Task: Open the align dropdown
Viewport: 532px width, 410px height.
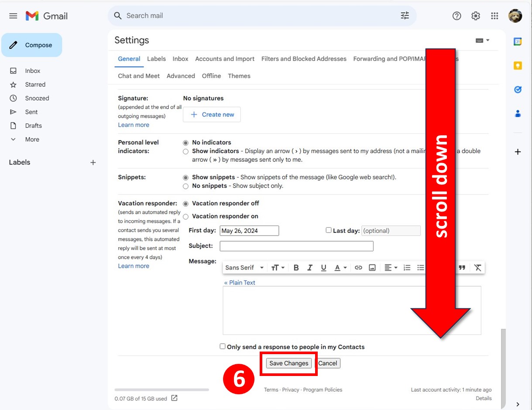Action: point(391,268)
